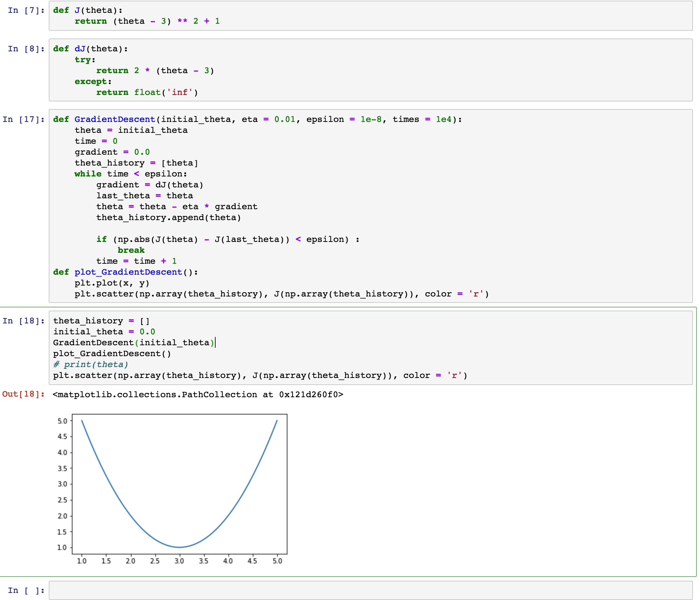Click the 'return float('inf')' line
The height and width of the screenshot is (600, 700).
pyautogui.click(x=147, y=93)
